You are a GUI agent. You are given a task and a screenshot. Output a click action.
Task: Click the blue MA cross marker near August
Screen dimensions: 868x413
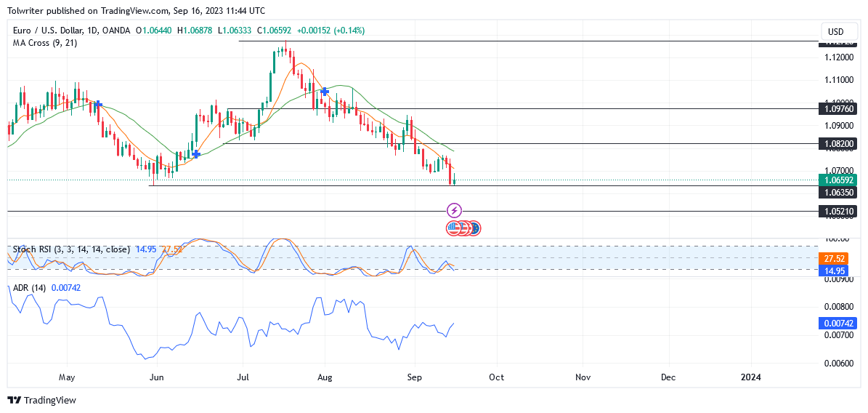[325, 91]
